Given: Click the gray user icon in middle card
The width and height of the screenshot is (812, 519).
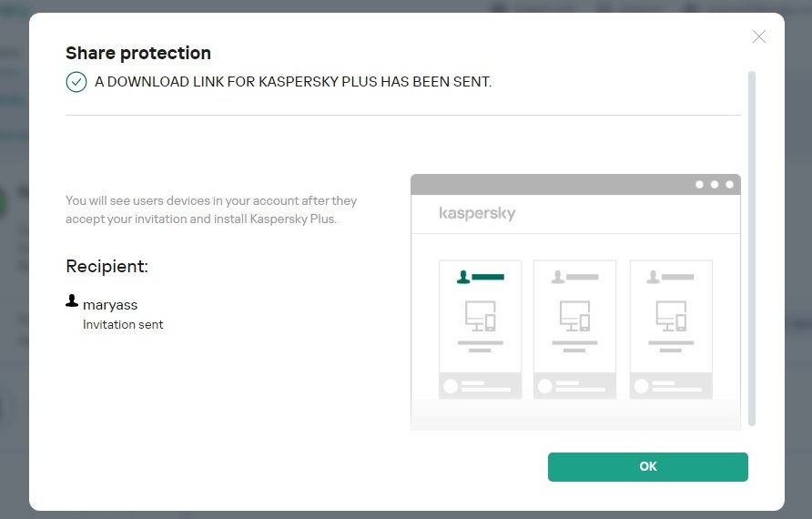Looking at the screenshot, I should (558, 276).
